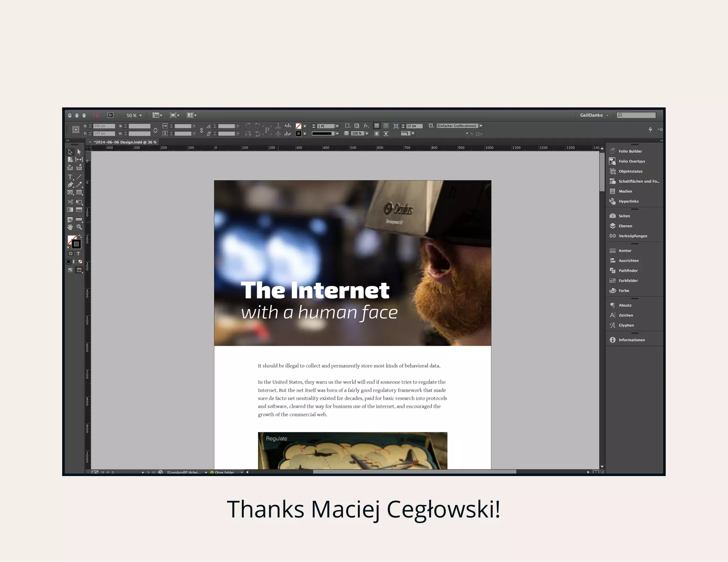Select the Scissors tool
This screenshot has width=728, height=562.
(x=70, y=202)
